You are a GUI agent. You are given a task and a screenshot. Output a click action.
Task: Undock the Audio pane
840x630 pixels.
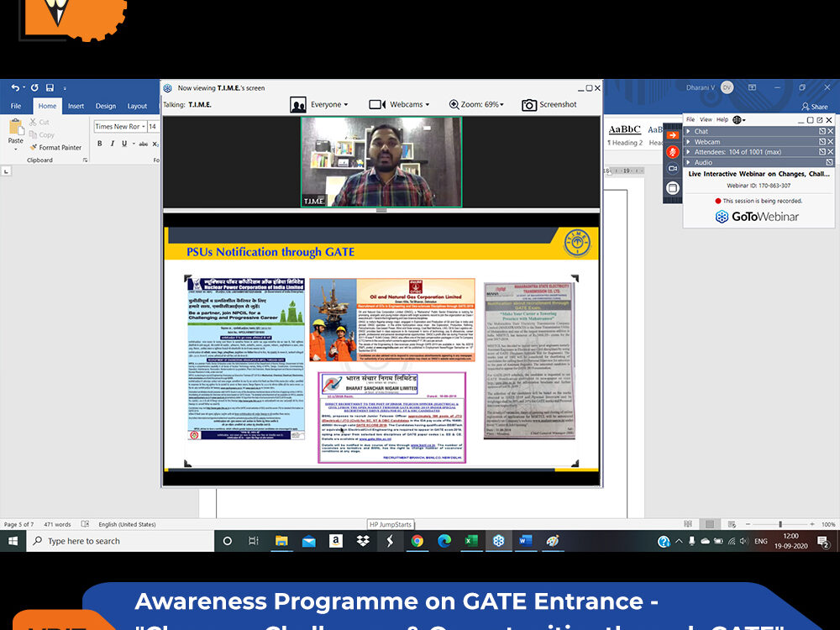click(x=829, y=162)
